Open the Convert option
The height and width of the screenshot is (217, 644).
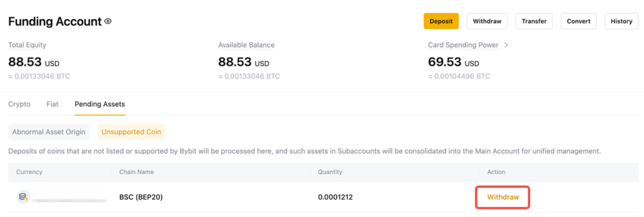(x=578, y=21)
